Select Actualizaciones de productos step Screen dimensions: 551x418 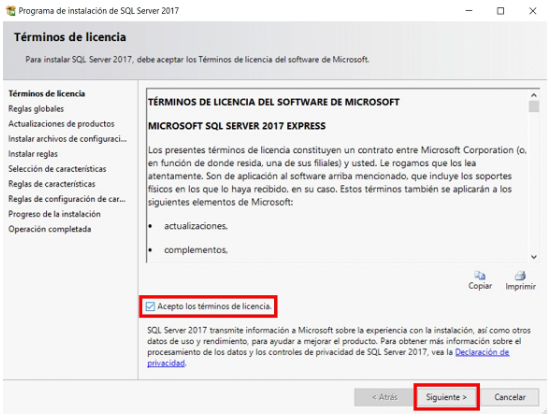61,124
